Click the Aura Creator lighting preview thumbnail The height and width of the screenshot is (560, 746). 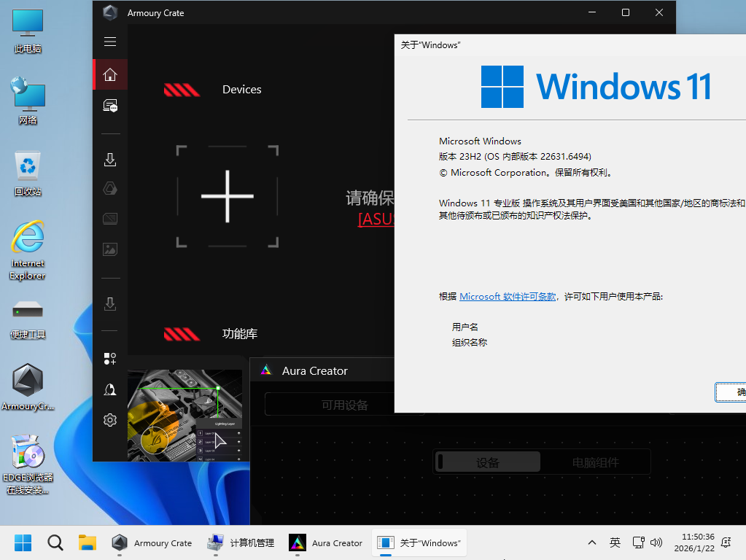click(x=185, y=416)
